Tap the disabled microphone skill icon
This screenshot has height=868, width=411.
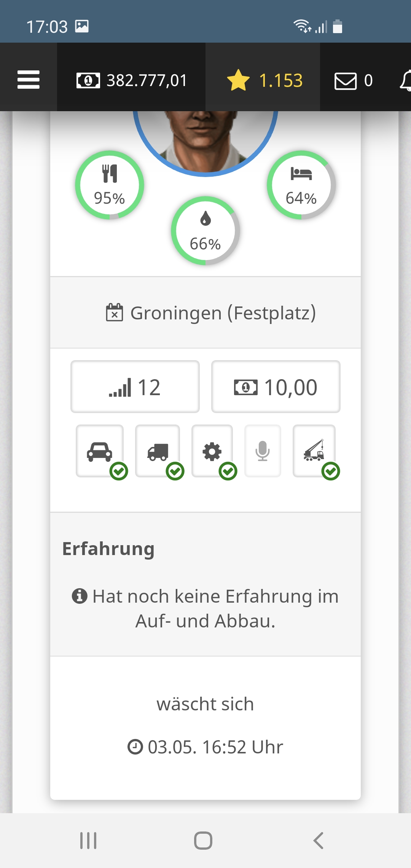click(263, 451)
